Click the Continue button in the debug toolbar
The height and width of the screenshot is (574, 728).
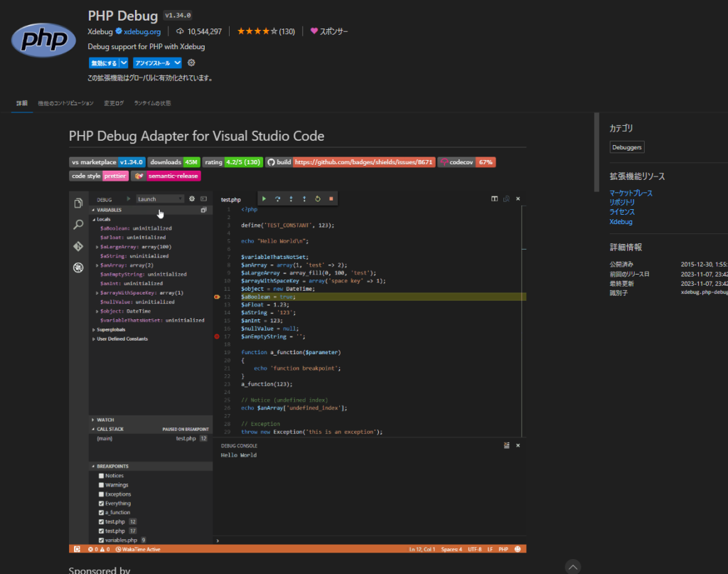[264, 198]
